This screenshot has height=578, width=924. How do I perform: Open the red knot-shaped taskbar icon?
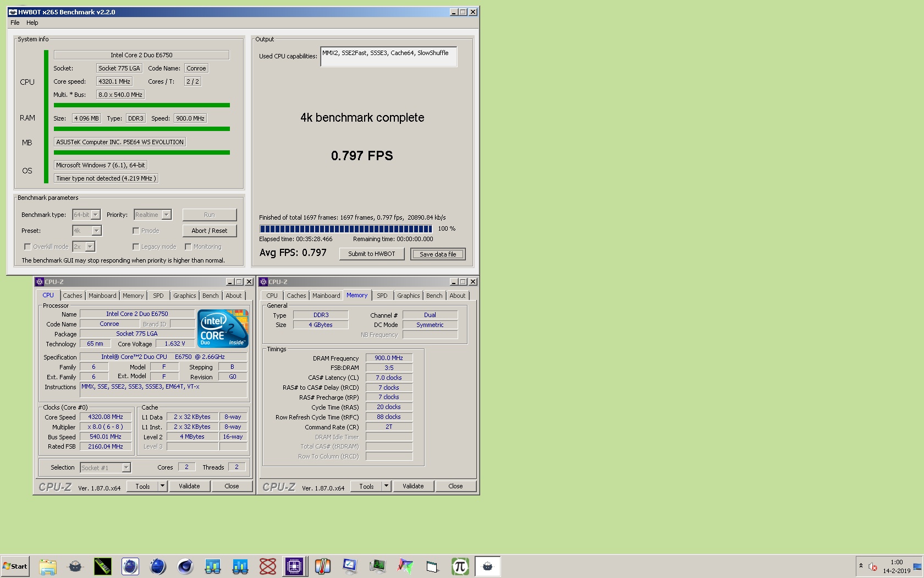coord(268,566)
